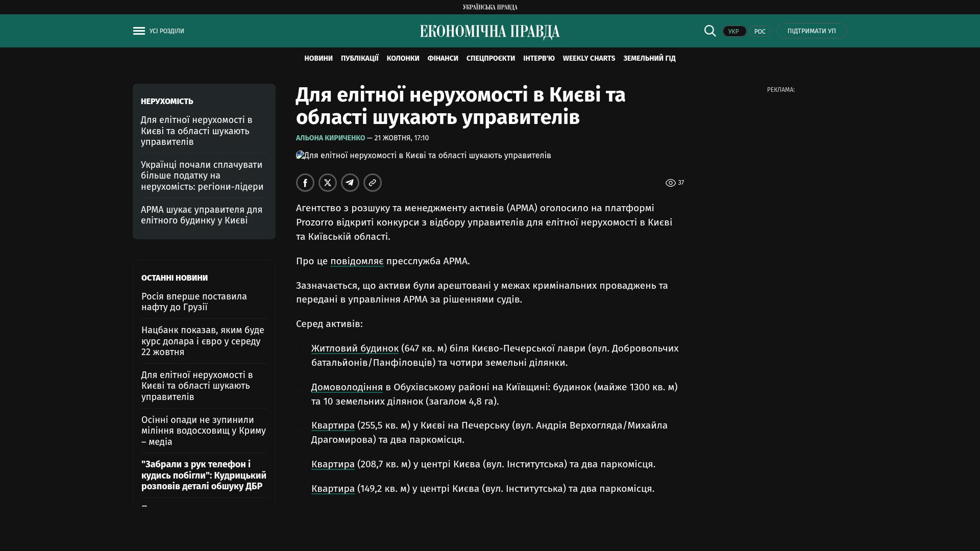Open the Фінанси menu item
Image resolution: width=980 pixels, height=551 pixels.
click(443, 58)
